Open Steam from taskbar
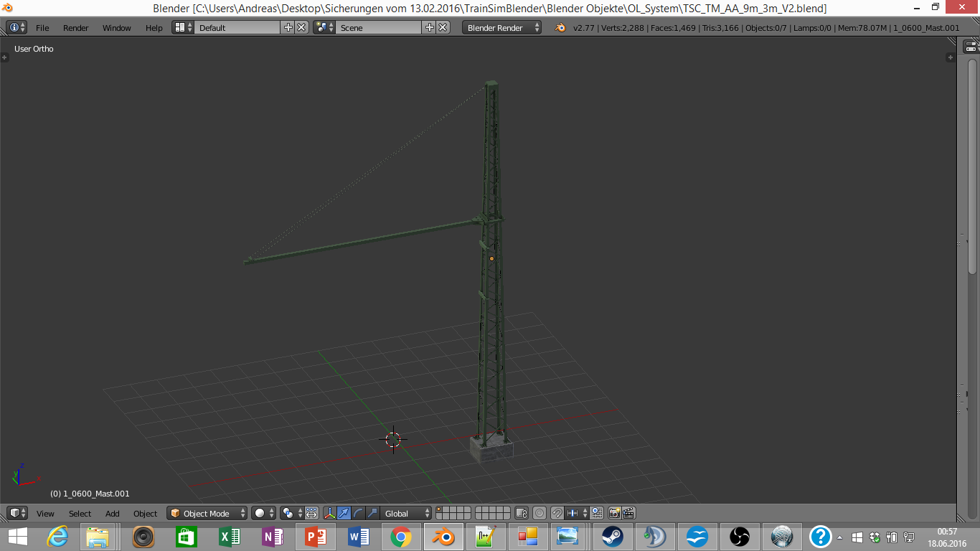This screenshot has width=980, height=551. [x=612, y=537]
